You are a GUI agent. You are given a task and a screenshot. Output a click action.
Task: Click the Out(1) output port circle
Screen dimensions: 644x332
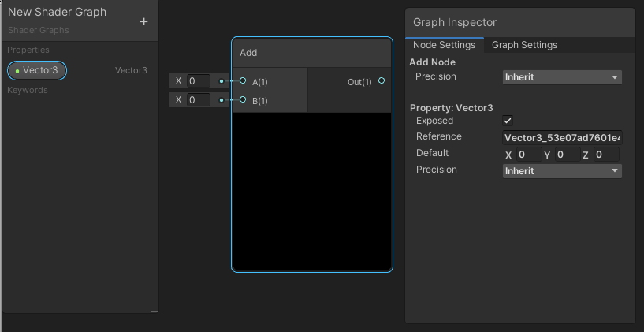(x=382, y=80)
